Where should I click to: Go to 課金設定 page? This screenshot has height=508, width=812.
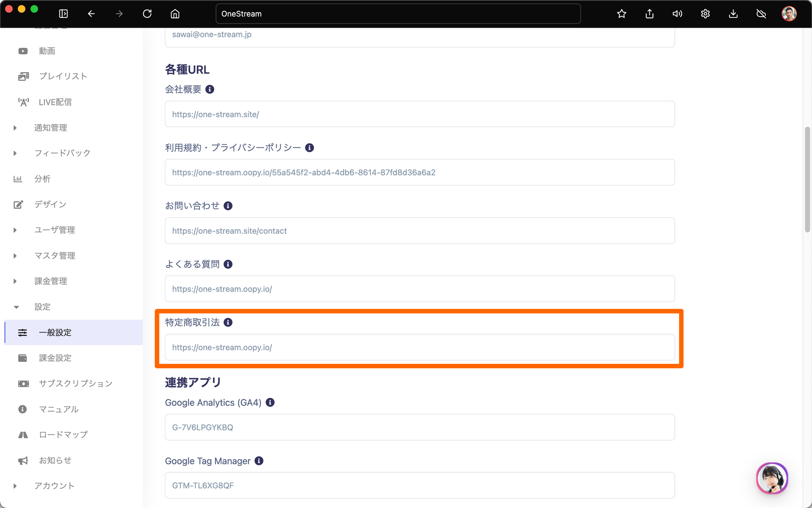tap(55, 358)
